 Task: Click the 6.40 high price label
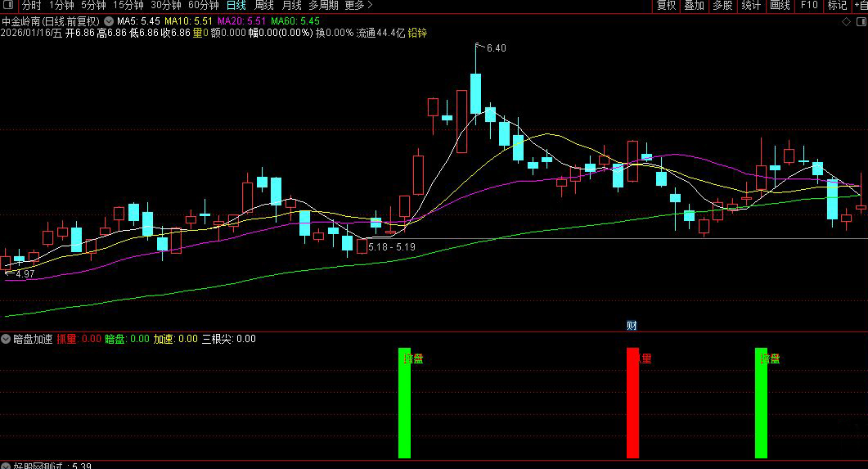pos(496,48)
